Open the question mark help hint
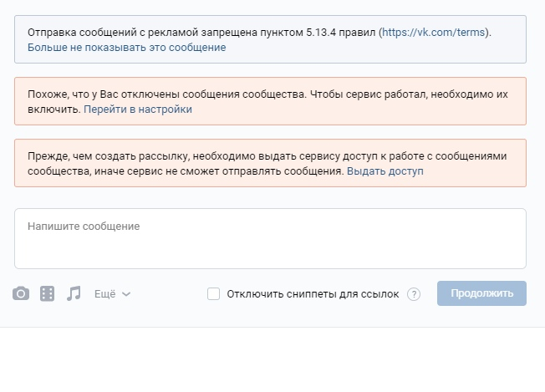545x392 pixels. point(414,294)
